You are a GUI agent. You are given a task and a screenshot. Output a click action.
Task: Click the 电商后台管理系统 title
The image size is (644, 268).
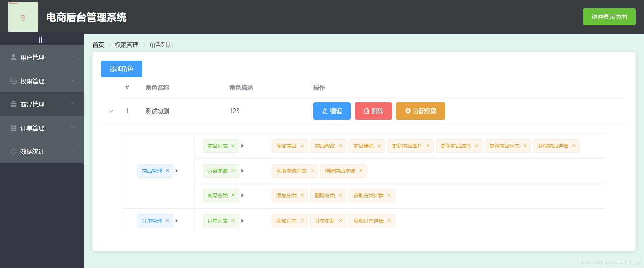click(x=87, y=17)
